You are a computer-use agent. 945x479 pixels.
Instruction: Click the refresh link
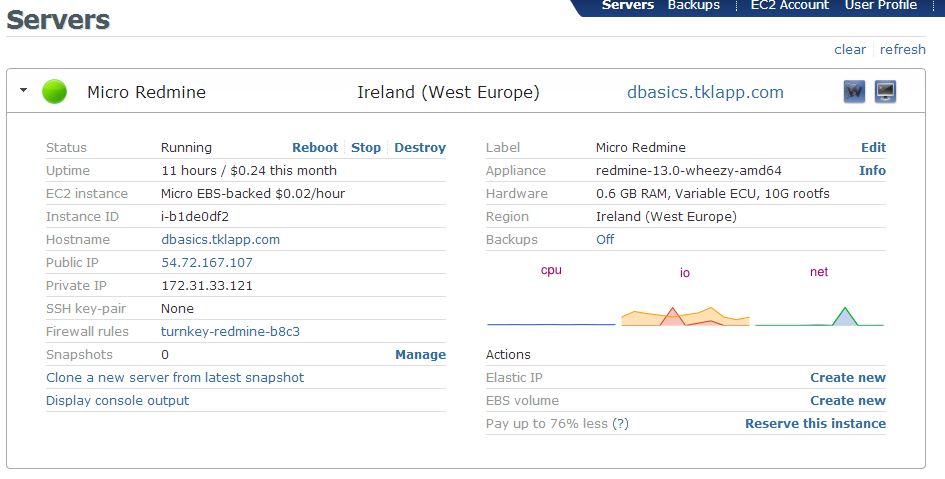tap(902, 49)
